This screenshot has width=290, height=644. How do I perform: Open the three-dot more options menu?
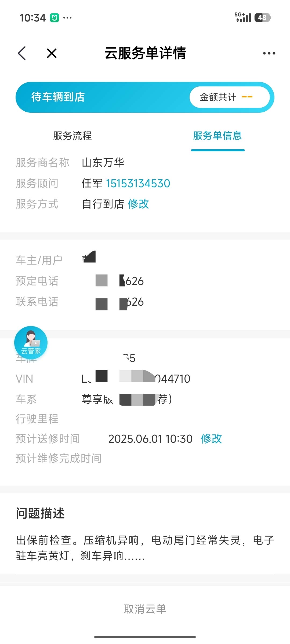coord(269,53)
